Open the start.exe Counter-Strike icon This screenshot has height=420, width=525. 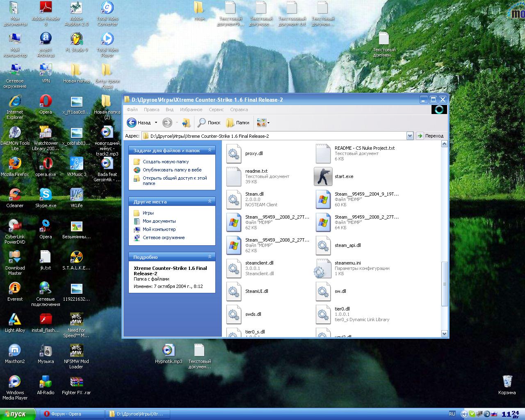tap(323, 176)
